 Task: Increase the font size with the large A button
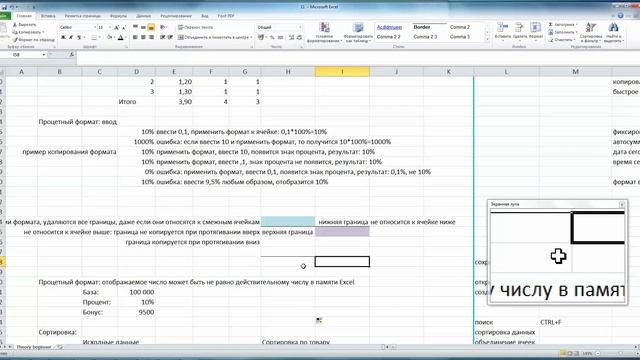click(x=117, y=27)
